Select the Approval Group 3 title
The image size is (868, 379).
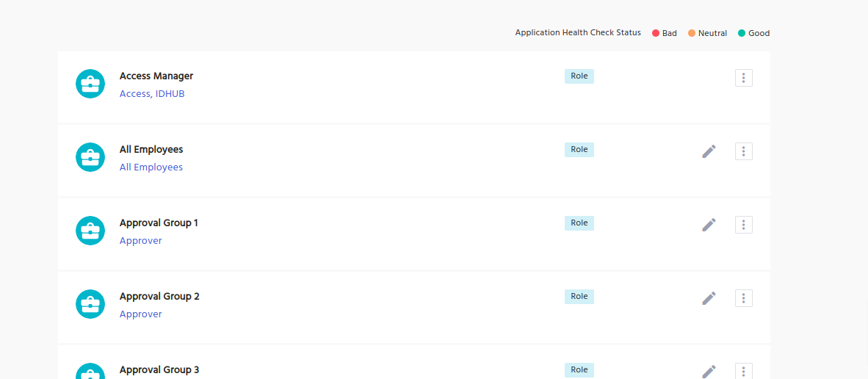click(x=159, y=369)
